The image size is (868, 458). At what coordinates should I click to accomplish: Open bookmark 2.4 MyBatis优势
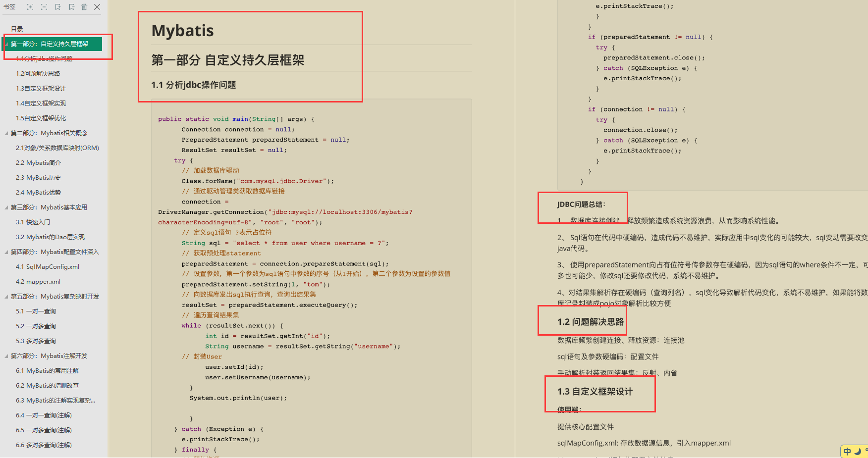(38, 193)
